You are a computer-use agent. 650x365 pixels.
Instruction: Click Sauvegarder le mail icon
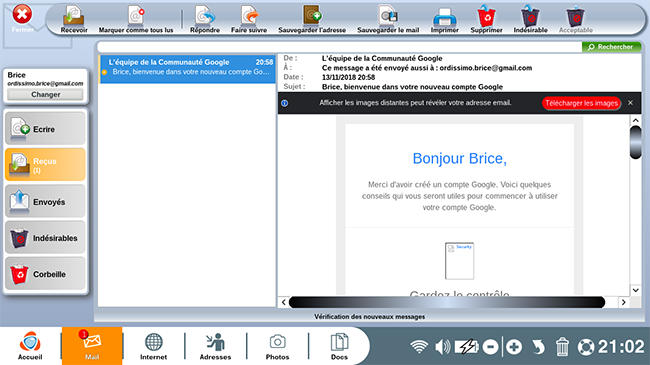pyautogui.click(x=388, y=16)
